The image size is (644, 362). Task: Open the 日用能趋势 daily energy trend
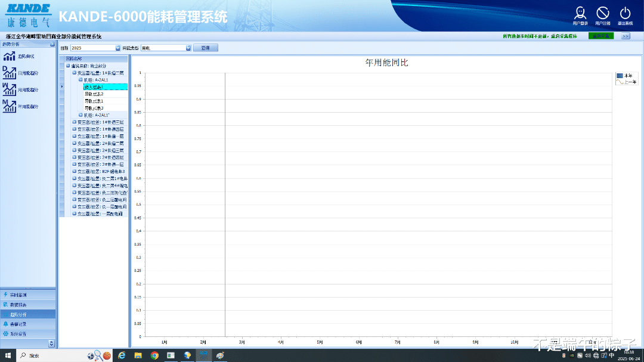(x=20, y=73)
